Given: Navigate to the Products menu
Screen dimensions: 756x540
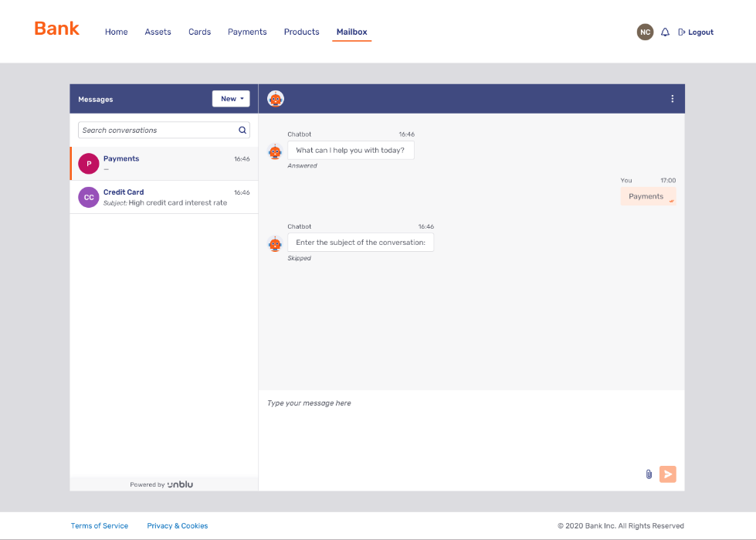Looking at the screenshot, I should click(301, 32).
